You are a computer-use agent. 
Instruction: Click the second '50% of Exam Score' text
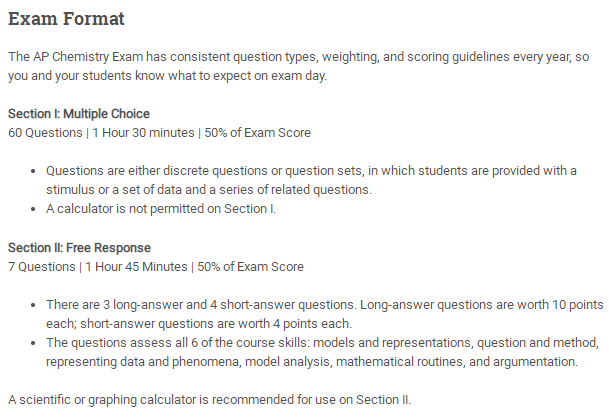coord(251,267)
